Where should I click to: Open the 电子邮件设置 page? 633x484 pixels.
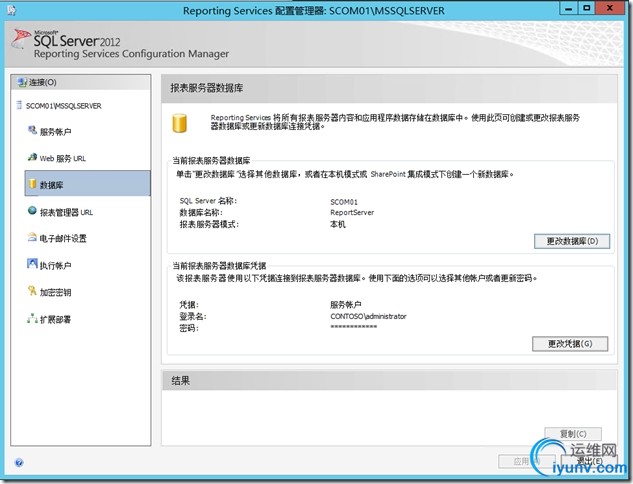63,239
